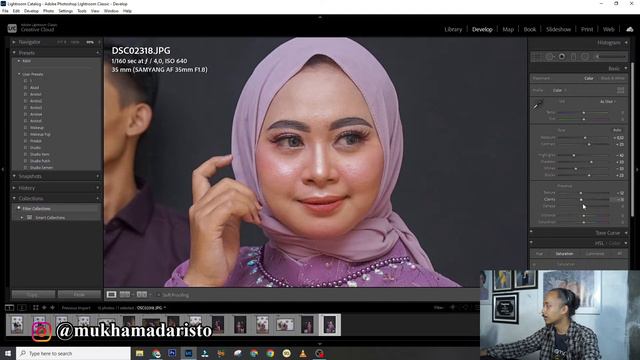Clear History with its X icon
640x360 pixels.
(98, 188)
